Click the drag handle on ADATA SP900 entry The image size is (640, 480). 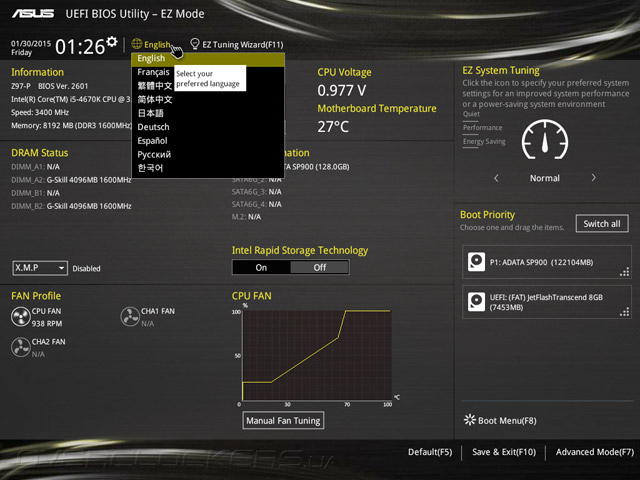pos(624,272)
